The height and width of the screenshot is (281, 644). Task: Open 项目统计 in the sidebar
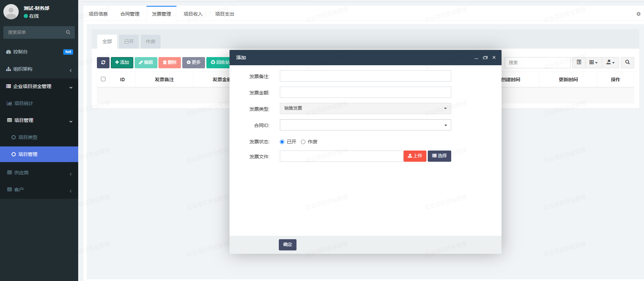pos(23,103)
